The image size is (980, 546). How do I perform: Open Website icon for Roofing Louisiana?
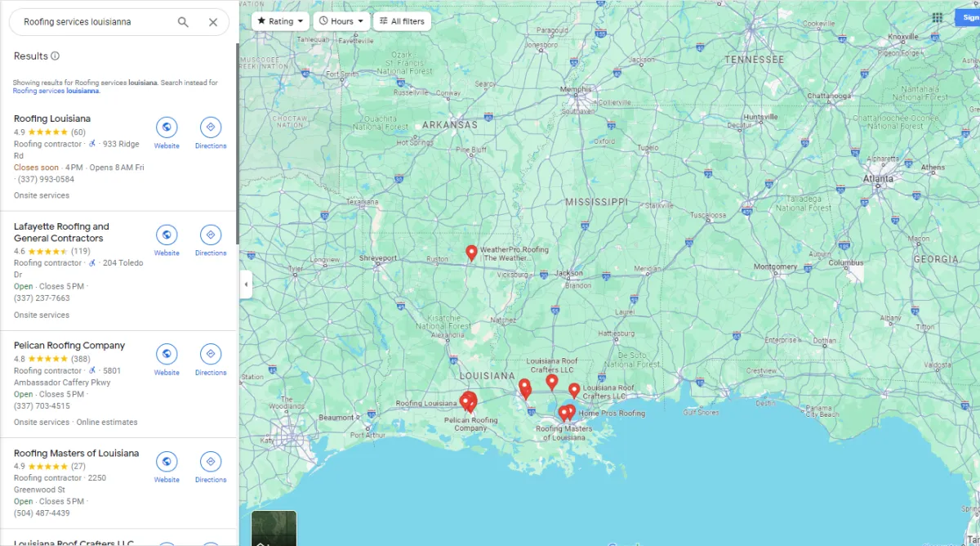point(167,128)
